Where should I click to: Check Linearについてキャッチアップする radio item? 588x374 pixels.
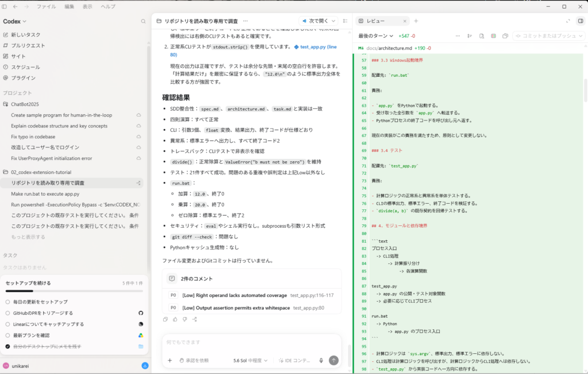click(7, 324)
